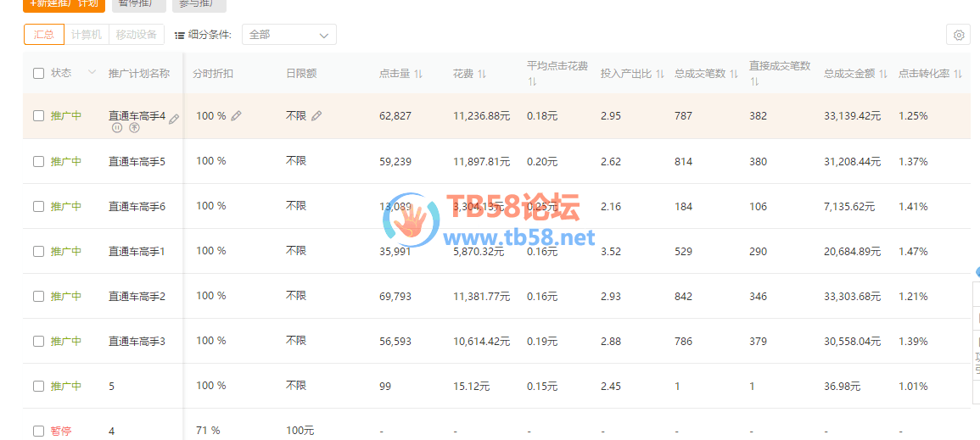Open the 直通车高手1 plan link
The height and width of the screenshot is (440, 980).
[137, 251]
